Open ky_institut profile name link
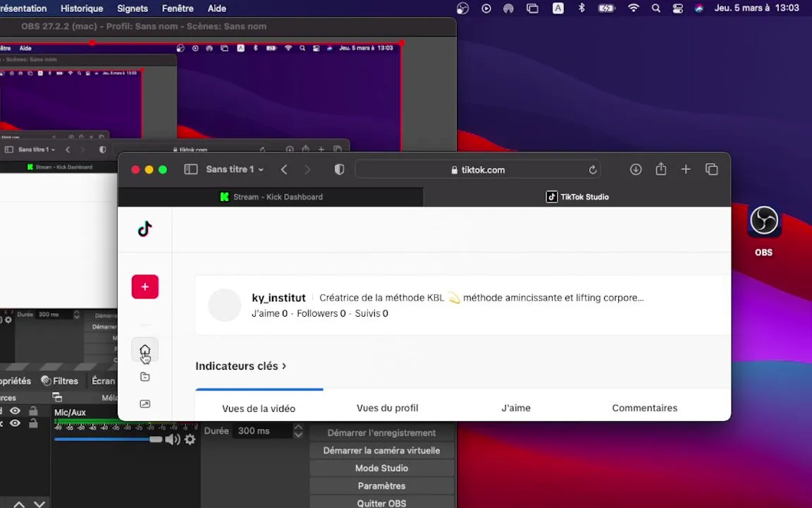The image size is (812, 508). [278, 298]
